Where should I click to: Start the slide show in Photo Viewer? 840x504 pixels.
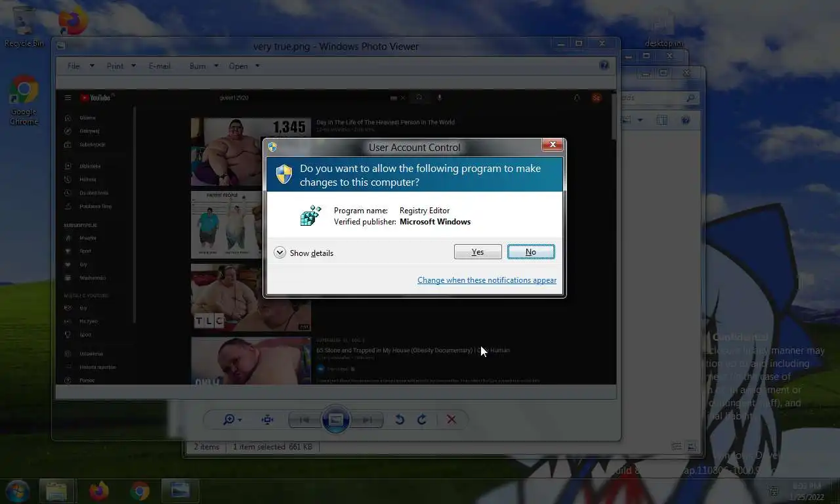click(335, 419)
